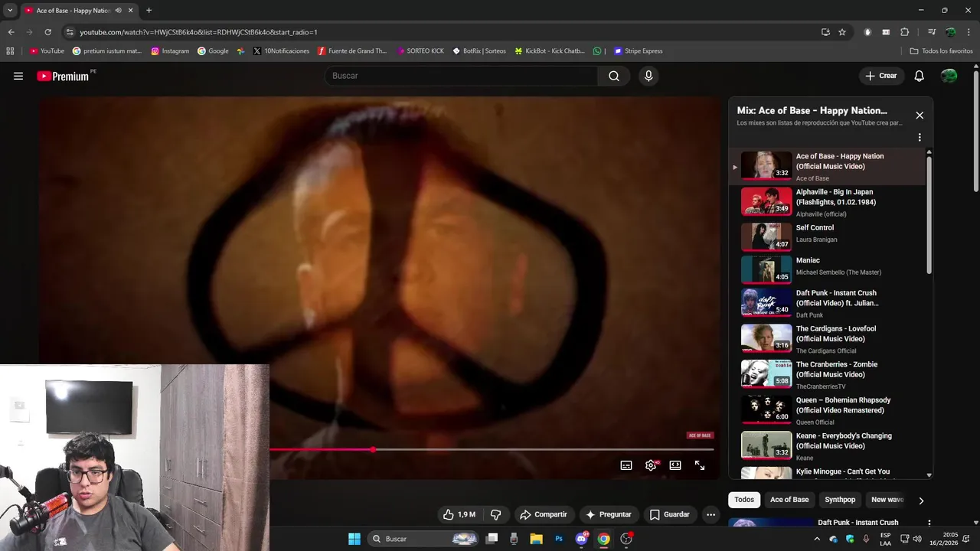Open video player settings gear
This screenshot has height=551, width=980.
[x=651, y=465]
